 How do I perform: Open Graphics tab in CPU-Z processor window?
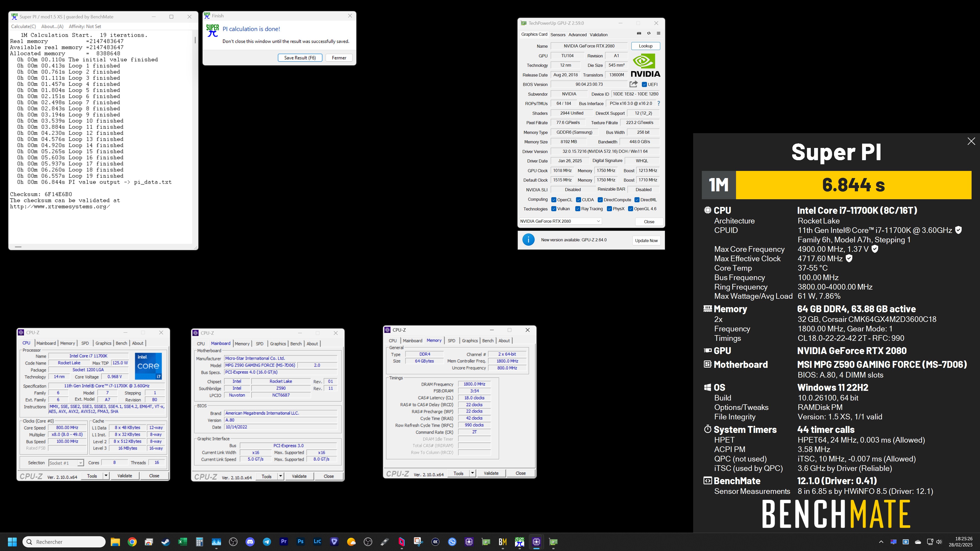point(103,343)
